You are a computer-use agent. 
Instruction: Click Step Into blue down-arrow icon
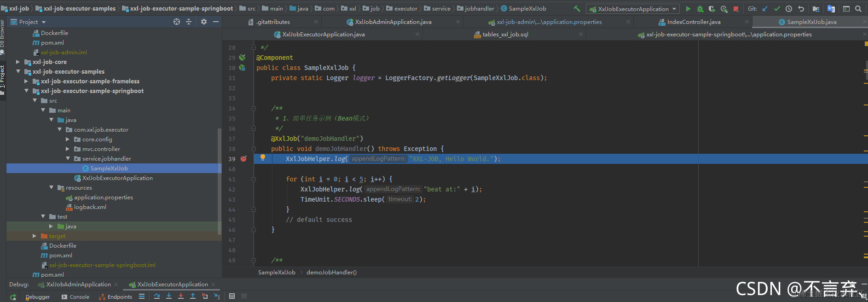(169, 296)
